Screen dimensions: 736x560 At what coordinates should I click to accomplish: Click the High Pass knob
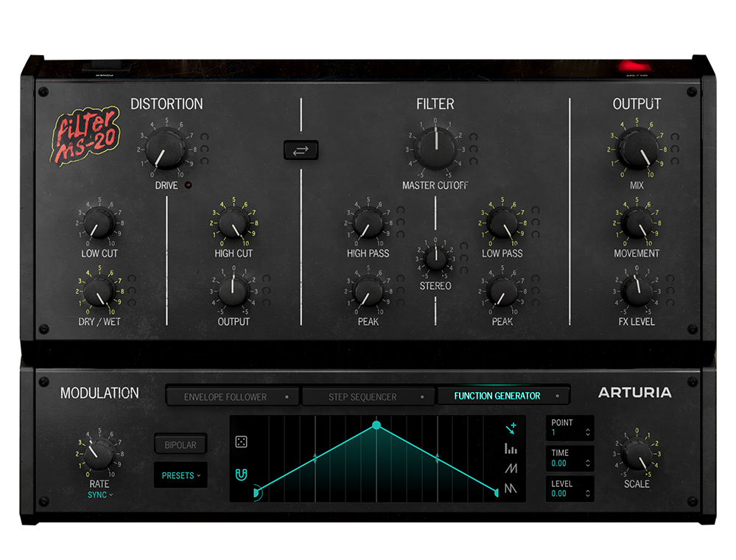pos(368,223)
